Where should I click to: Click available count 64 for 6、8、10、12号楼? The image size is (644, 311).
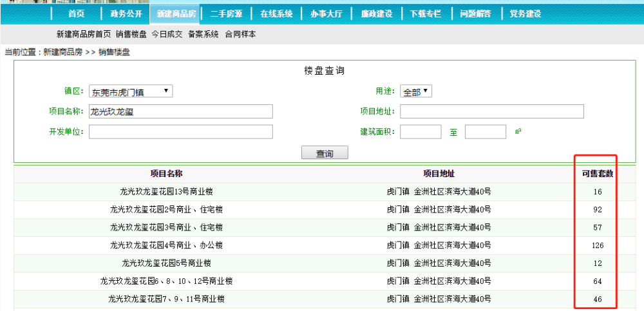[598, 281]
